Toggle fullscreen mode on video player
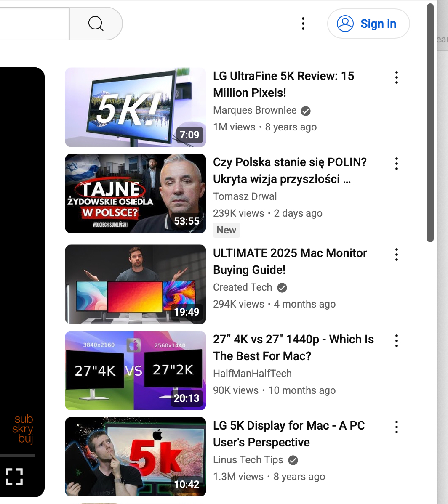 14,476
